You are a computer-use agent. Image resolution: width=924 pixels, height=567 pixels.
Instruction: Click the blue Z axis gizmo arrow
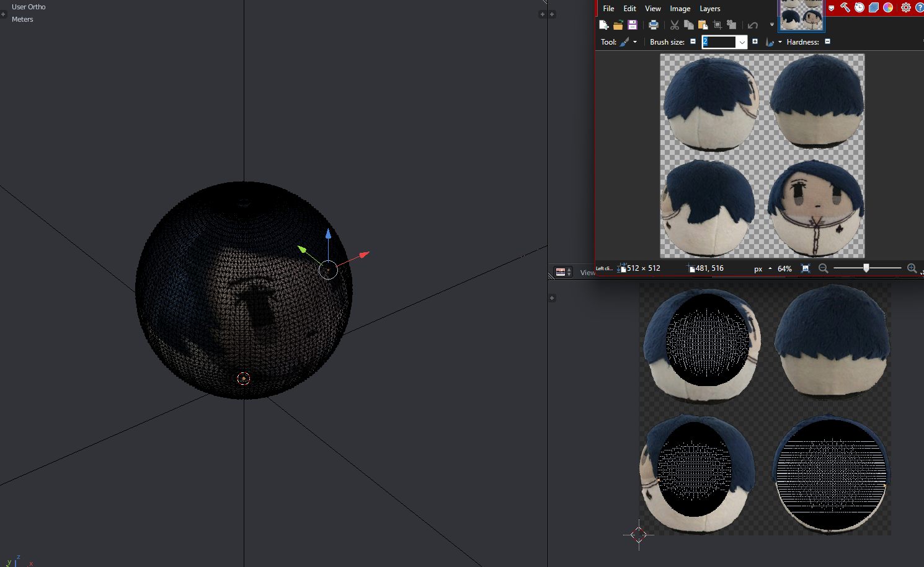tap(328, 234)
